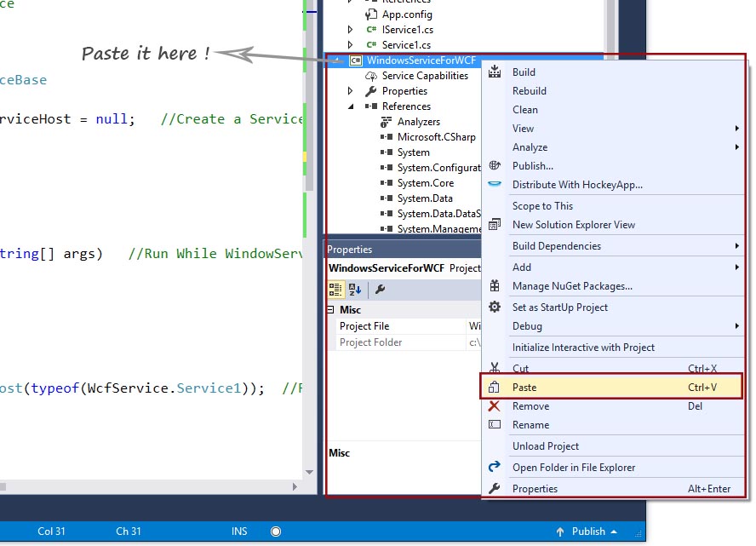This screenshot has width=756, height=546.
Task: Click the IService1.cs C# file icon
Action: point(371,30)
